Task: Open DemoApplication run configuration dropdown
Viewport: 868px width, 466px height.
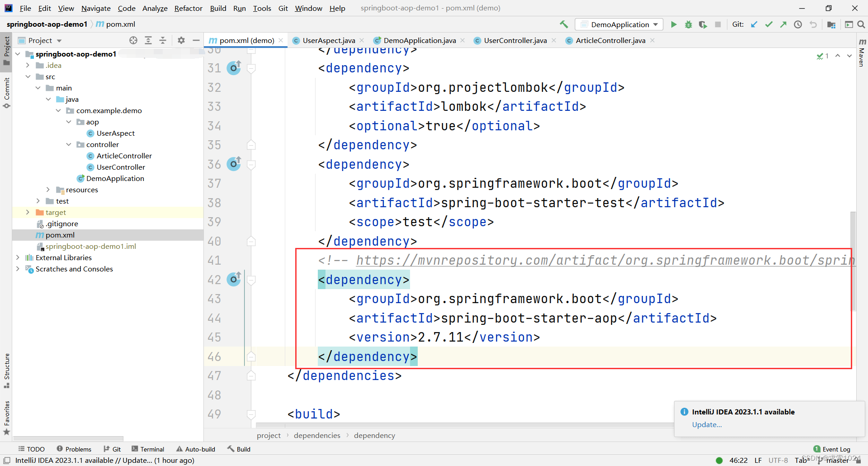Action: pos(619,24)
